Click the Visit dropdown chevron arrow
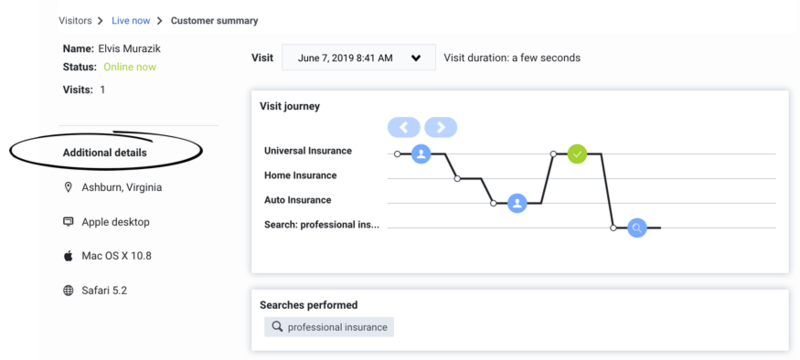 tap(416, 58)
